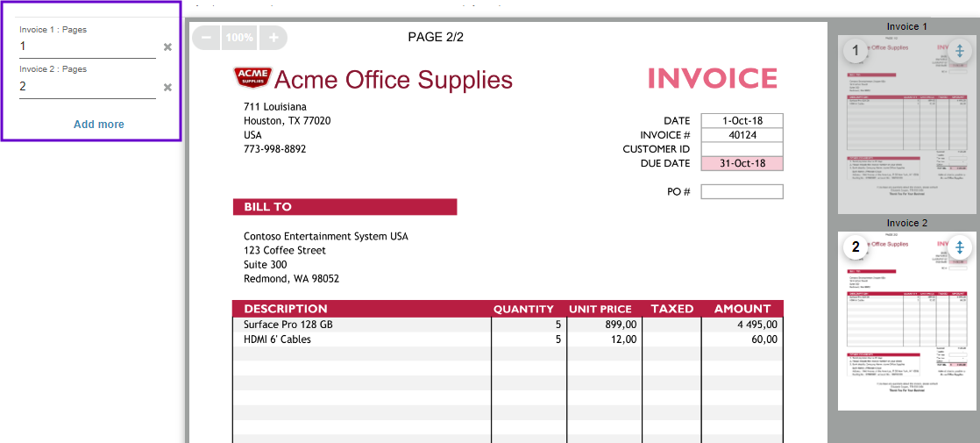This screenshot has width=980, height=443.
Task: Zoom in using the plus button
Action: click(273, 38)
